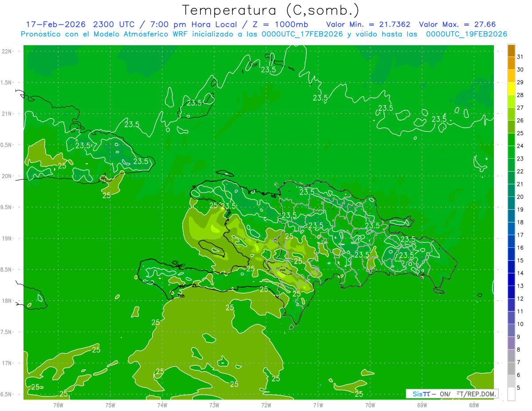This screenshot has width=532, height=411.
Task: Click the 73W longitude axis label
Action: point(214,405)
